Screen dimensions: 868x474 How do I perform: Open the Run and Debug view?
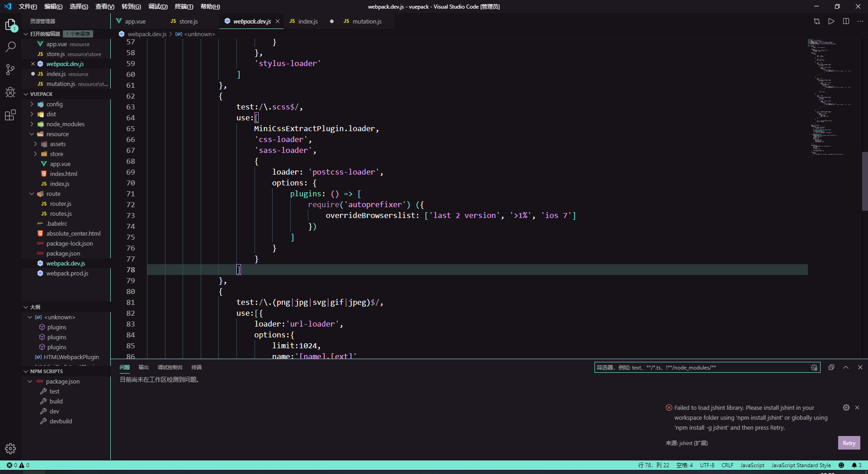coord(10,92)
